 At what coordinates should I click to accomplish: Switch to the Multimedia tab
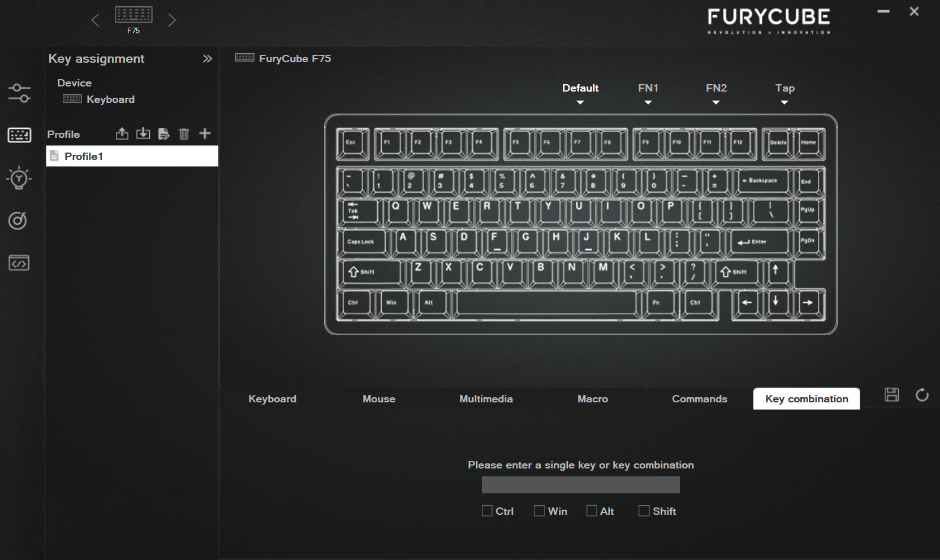(x=486, y=399)
